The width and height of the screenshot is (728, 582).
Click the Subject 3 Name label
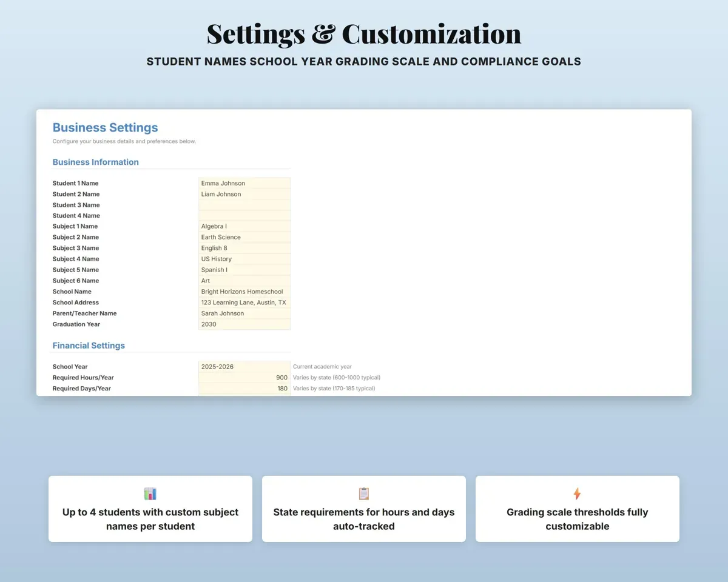coord(75,249)
